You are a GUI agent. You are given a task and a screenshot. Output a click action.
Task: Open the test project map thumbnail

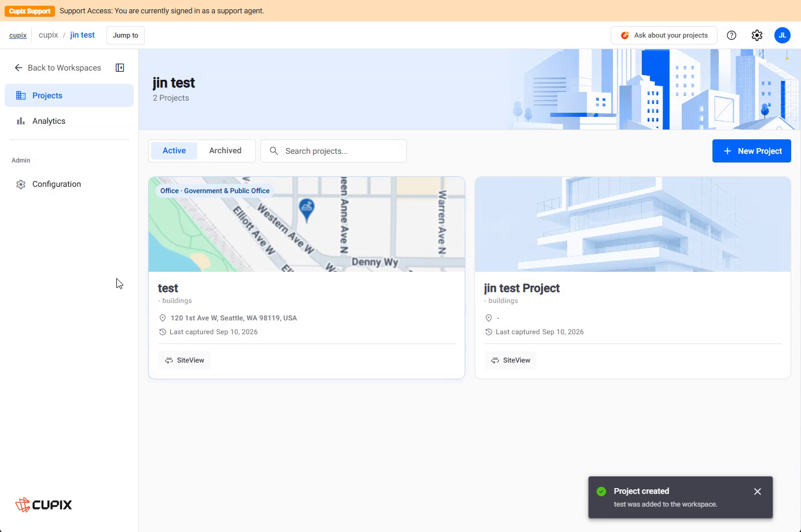(307, 224)
